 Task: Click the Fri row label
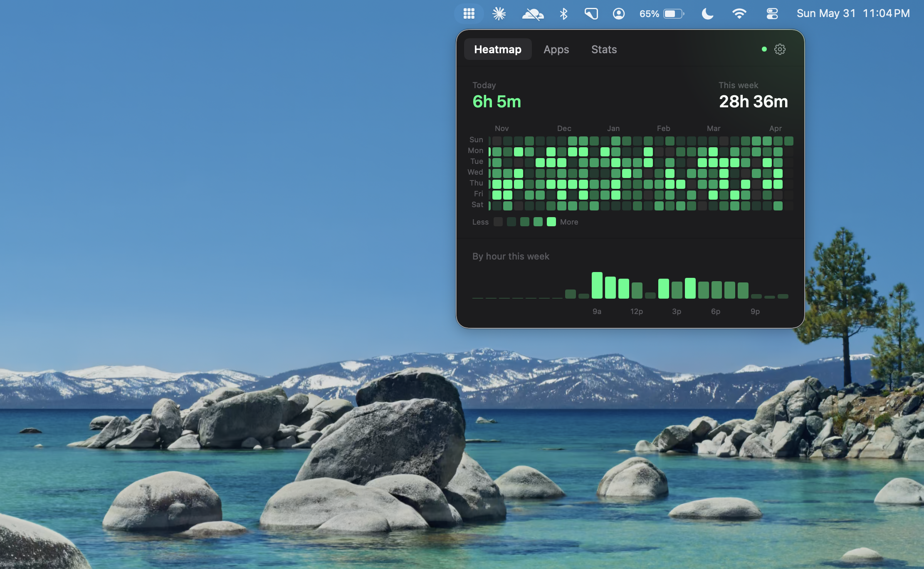(x=478, y=193)
